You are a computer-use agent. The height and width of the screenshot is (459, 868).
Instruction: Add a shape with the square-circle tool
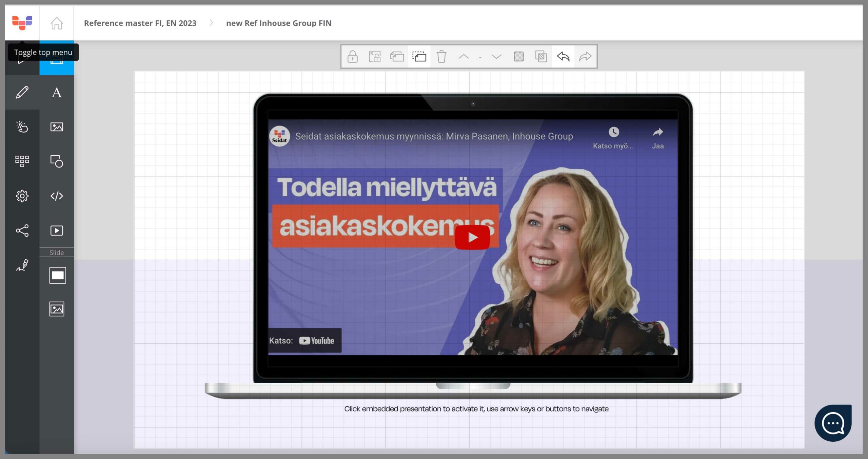(x=57, y=161)
